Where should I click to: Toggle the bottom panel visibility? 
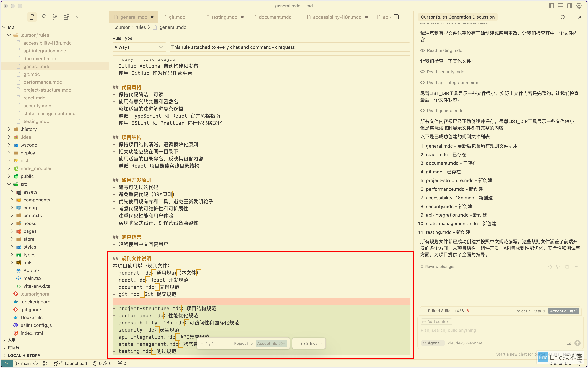tap(561, 6)
